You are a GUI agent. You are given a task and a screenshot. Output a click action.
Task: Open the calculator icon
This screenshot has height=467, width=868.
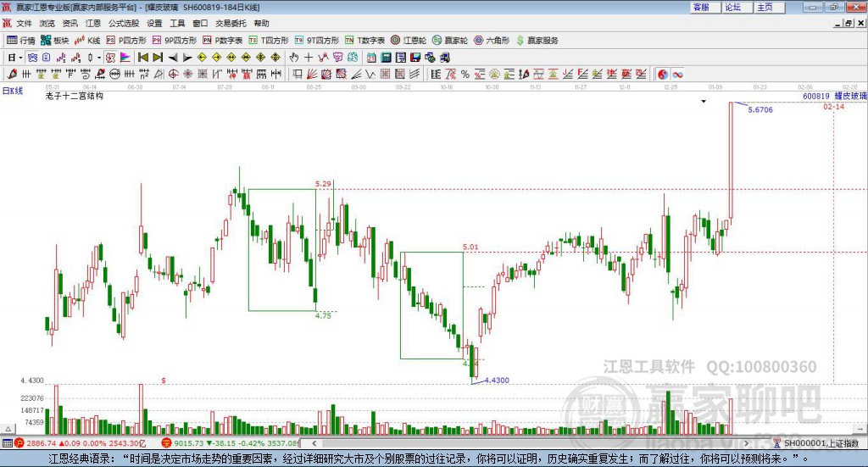point(386,58)
